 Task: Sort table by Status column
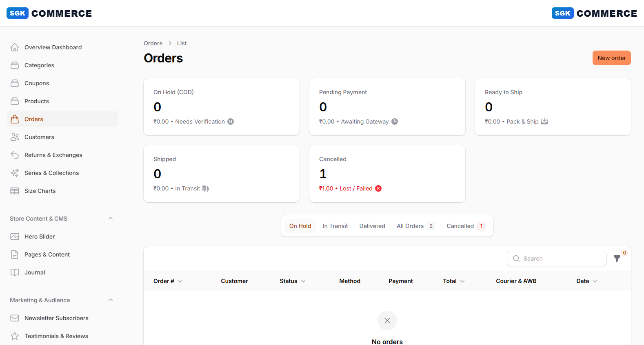tap(293, 281)
